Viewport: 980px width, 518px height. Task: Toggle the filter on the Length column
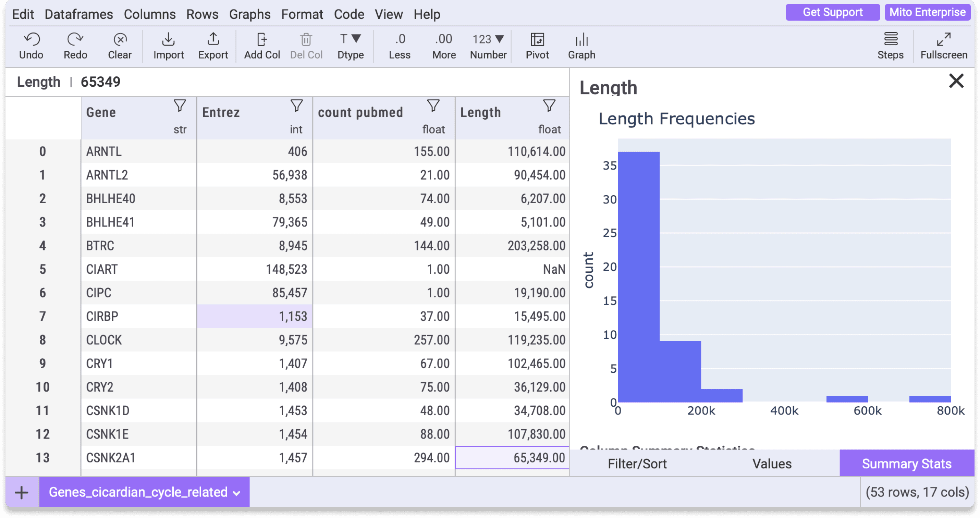point(549,106)
